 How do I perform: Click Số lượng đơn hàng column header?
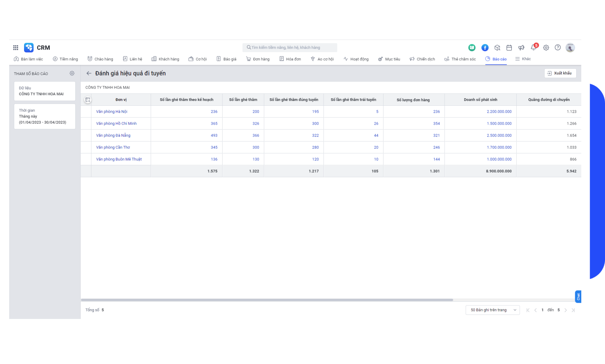(413, 100)
